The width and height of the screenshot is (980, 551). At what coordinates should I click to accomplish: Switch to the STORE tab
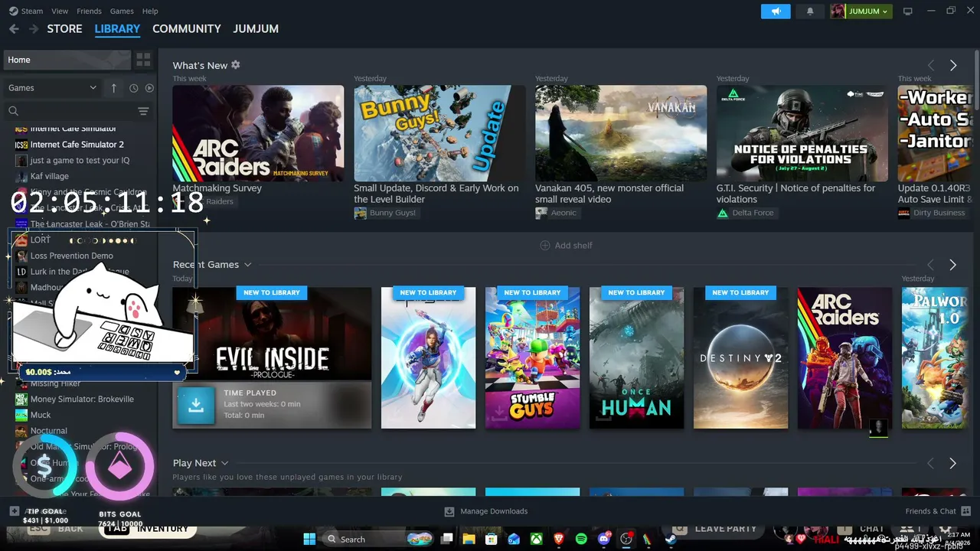64,29
